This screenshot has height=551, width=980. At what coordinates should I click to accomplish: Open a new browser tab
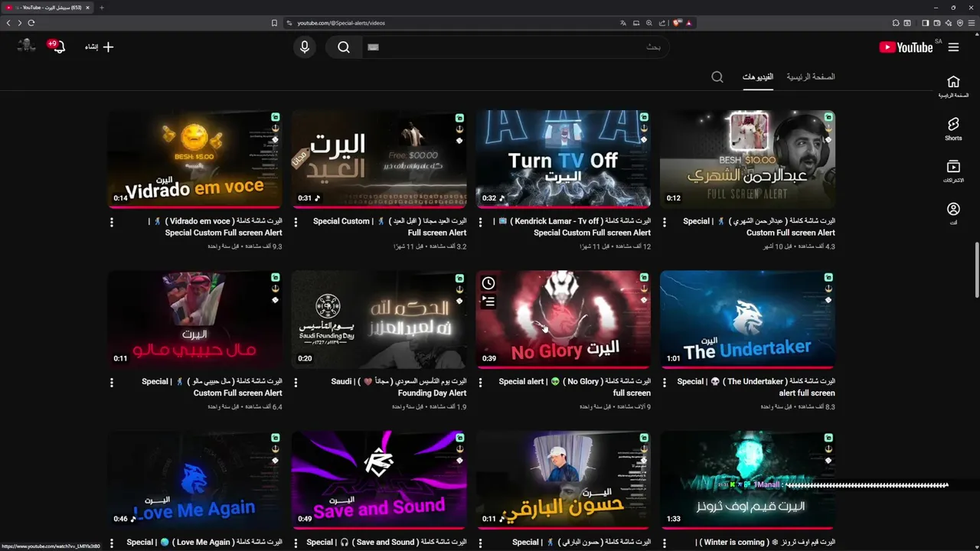tap(102, 8)
